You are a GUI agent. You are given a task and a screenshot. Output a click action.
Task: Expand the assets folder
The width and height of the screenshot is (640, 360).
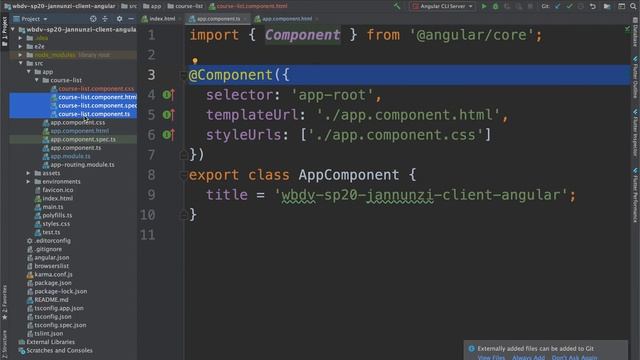click(29, 173)
